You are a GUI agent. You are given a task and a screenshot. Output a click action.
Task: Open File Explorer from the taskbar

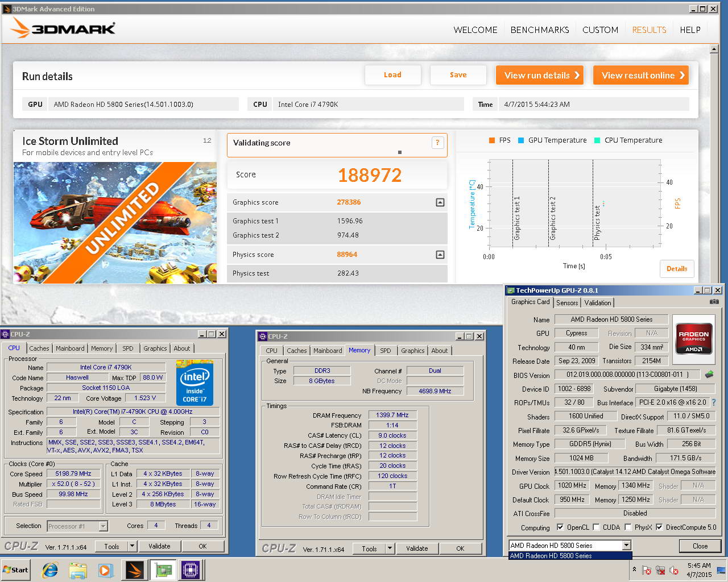[78, 570]
